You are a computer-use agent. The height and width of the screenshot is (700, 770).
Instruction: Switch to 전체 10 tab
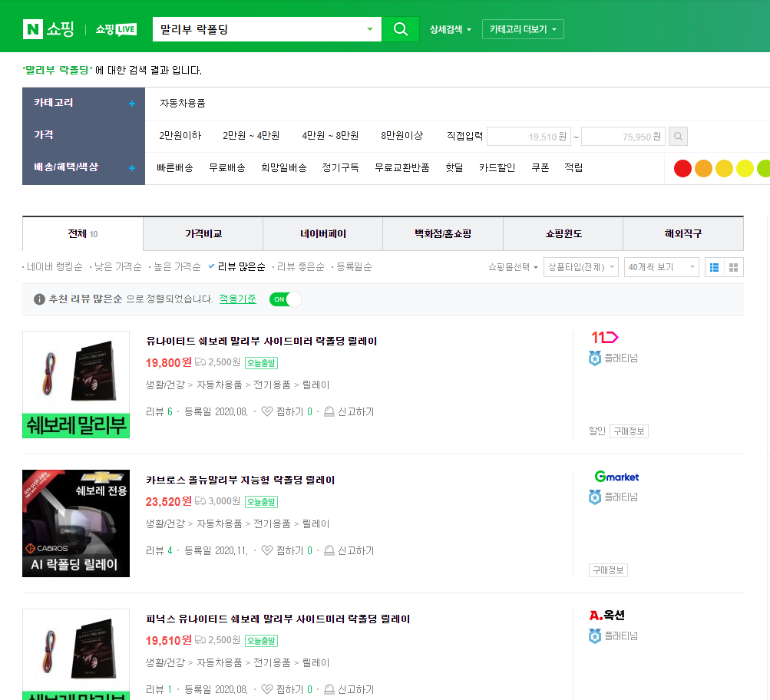82,233
